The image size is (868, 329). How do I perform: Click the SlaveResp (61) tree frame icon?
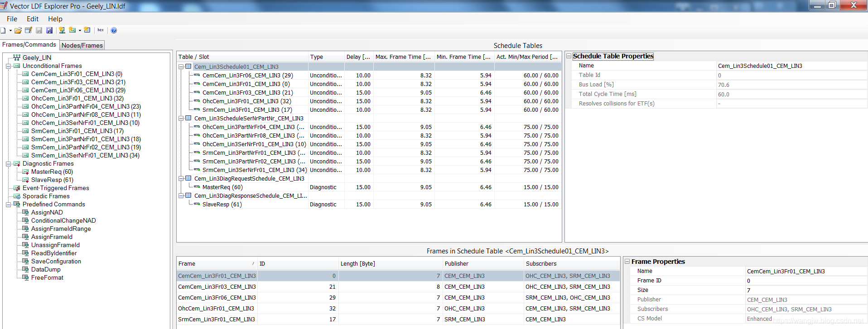25,180
